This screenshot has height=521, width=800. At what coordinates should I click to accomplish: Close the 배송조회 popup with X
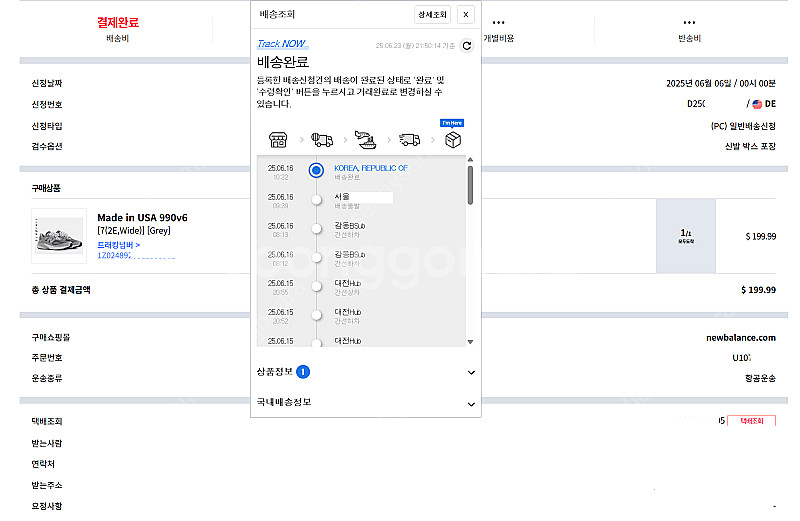(x=465, y=15)
